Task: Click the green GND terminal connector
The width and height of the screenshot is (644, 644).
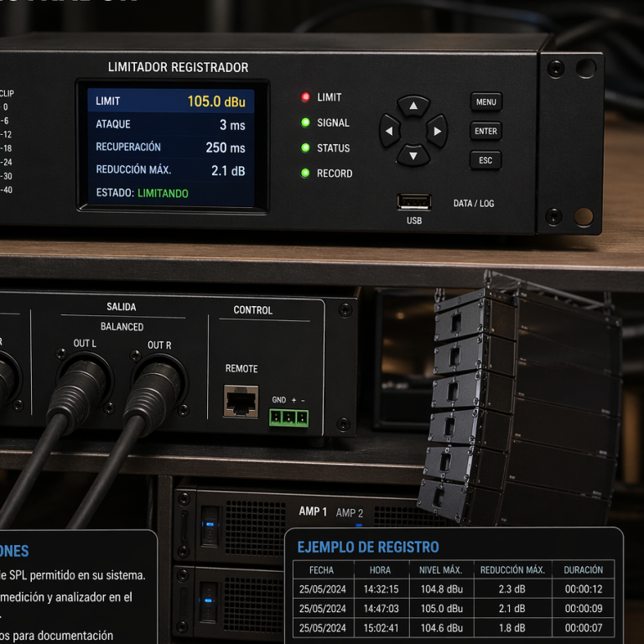Action: point(288,416)
